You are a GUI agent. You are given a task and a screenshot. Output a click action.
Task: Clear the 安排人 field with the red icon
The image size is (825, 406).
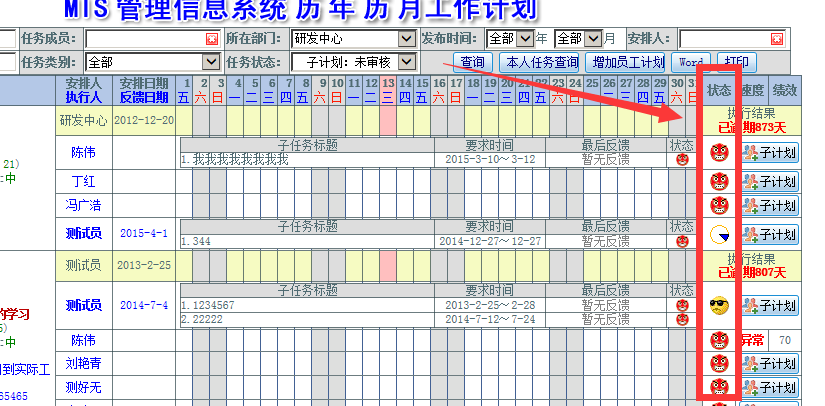tap(777, 39)
